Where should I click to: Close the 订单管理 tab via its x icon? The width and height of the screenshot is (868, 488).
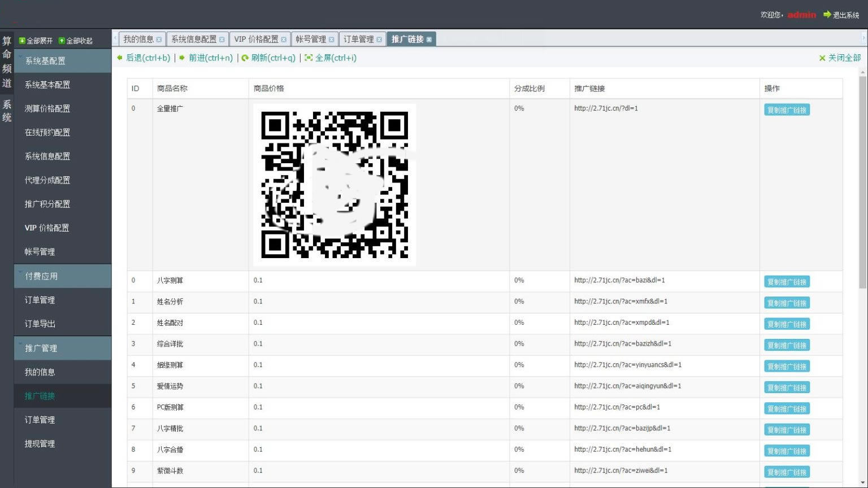click(379, 40)
